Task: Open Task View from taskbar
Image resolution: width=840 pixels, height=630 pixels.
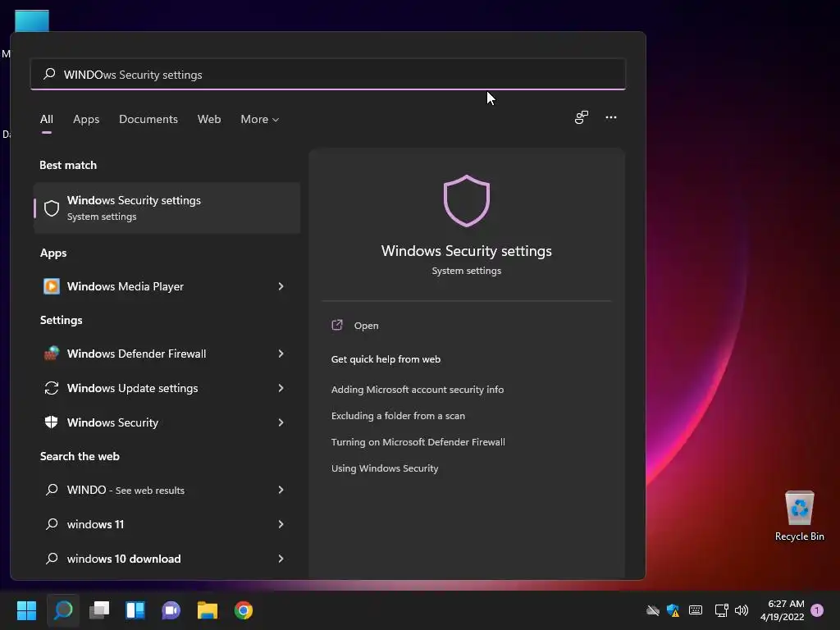Action: [x=99, y=610]
